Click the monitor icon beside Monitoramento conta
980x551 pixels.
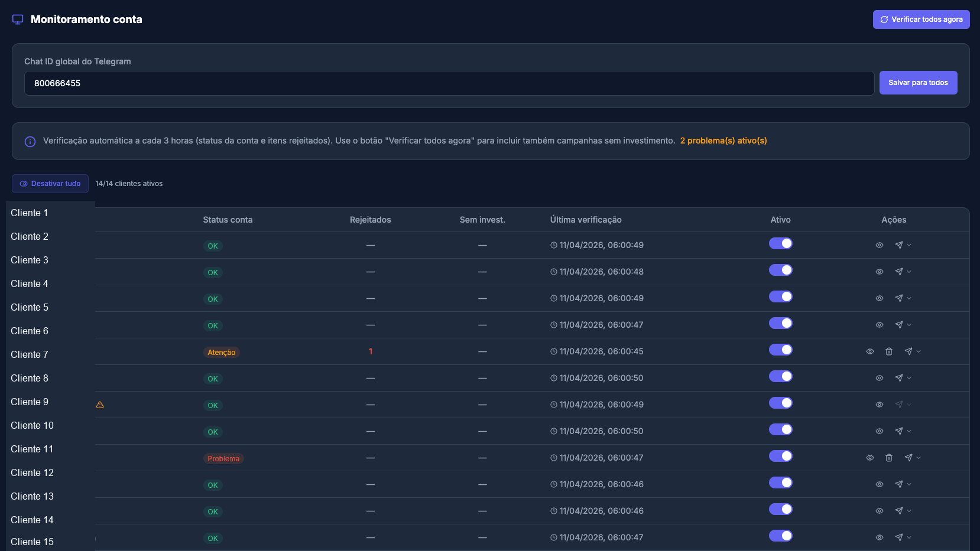click(18, 19)
